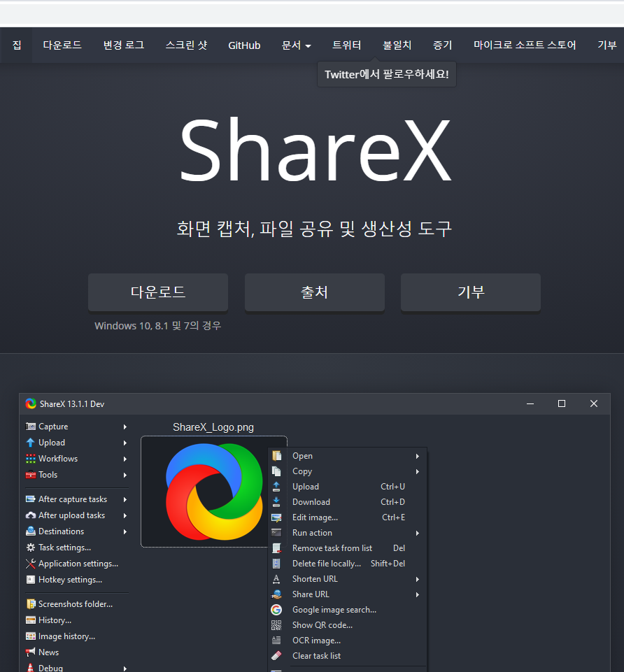Open the 문서 dropdown in navigation bar
Screen dimensions: 624x672
296,45
